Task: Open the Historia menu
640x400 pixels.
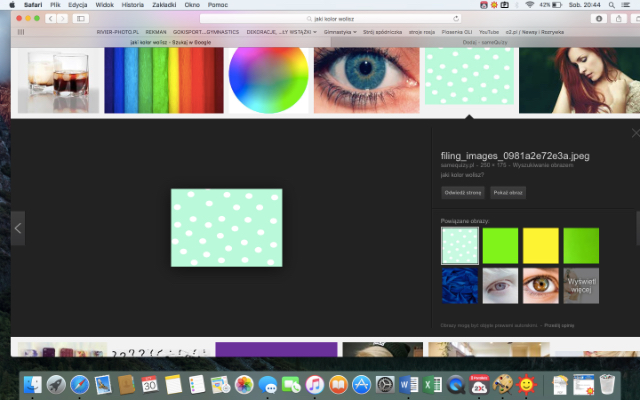Action: coord(132,5)
